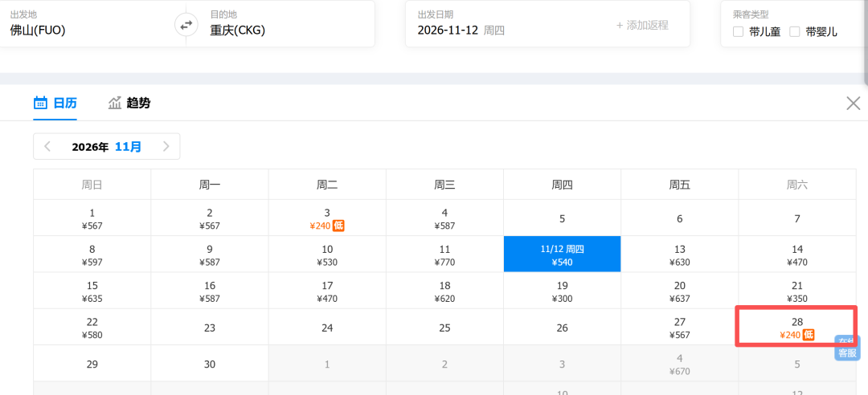Switch to the 日历 tab
This screenshot has height=395, width=868.
[x=55, y=103]
